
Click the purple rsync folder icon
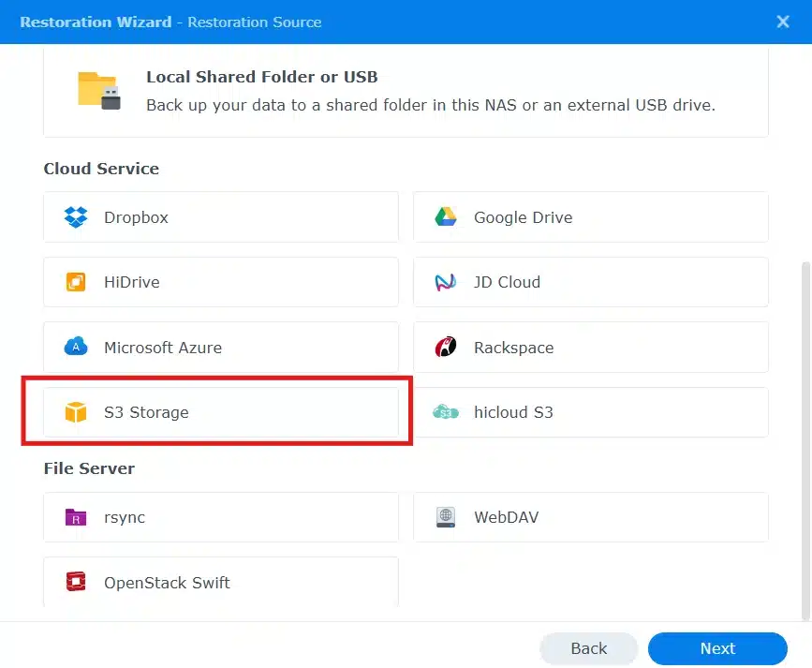click(76, 517)
